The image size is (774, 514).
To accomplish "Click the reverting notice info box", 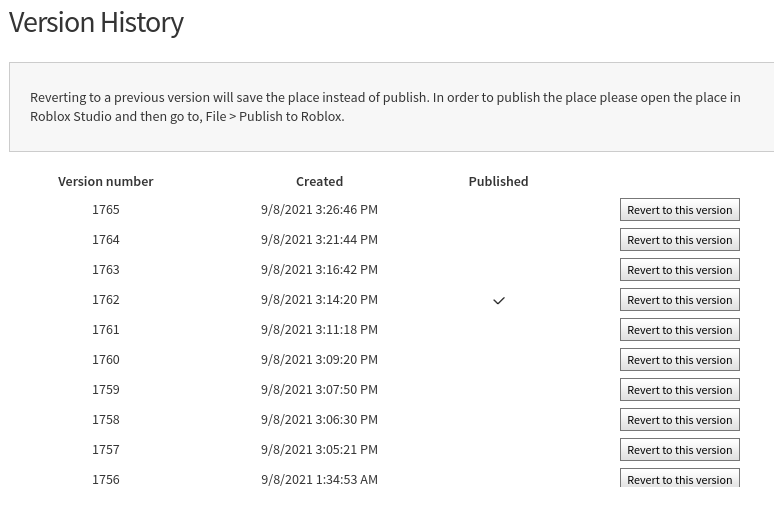I will pyautogui.click(x=391, y=107).
